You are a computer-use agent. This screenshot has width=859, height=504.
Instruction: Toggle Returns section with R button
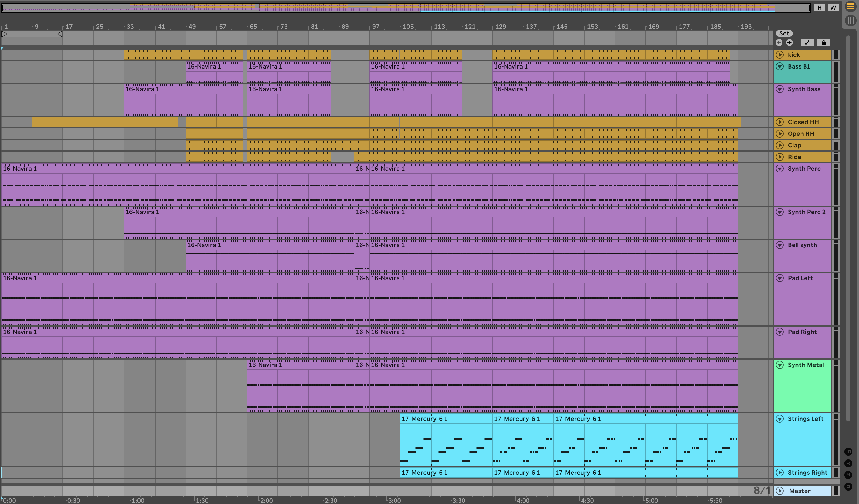coord(848,463)
